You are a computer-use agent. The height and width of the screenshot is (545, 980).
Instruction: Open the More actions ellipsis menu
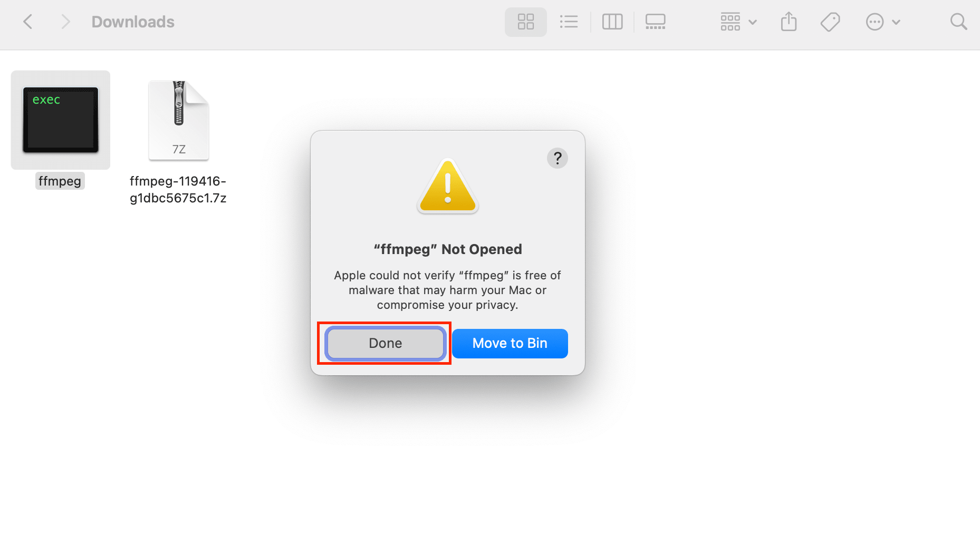[883, 22]
